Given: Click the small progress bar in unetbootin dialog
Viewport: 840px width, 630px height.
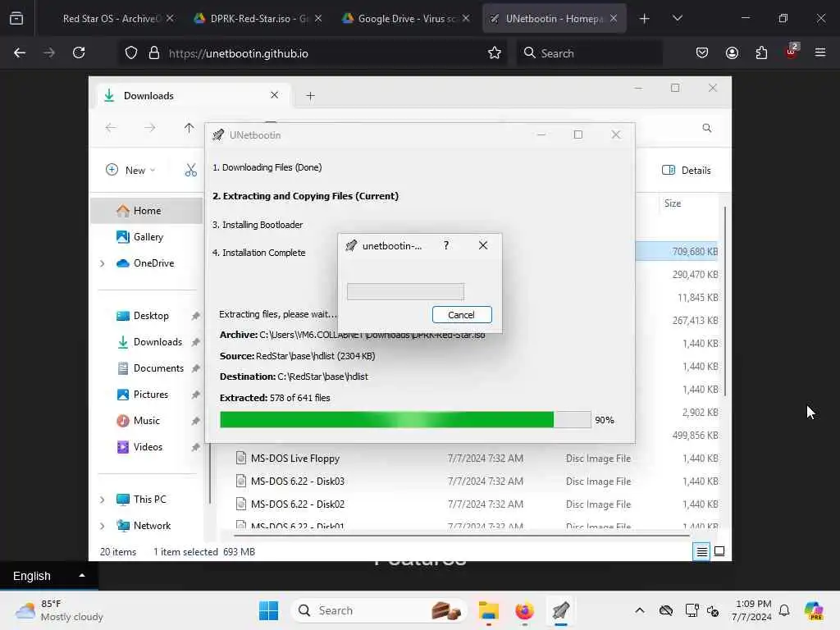Looking at the screenshot, I should (x=405, y=291).
